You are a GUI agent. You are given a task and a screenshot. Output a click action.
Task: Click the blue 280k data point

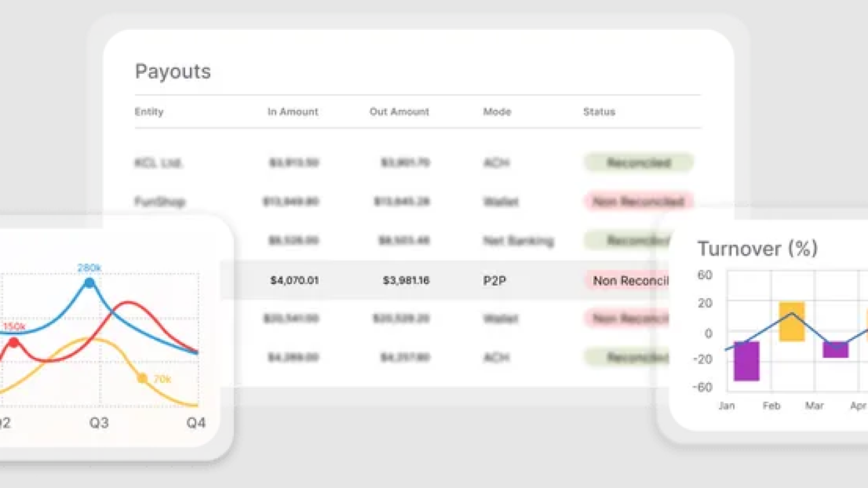click(x=89, y=283)
